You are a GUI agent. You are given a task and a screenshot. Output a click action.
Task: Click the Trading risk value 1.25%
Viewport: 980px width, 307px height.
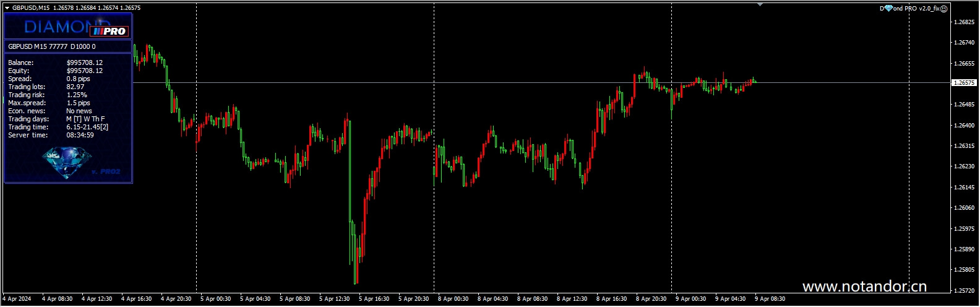coord(77,95)
